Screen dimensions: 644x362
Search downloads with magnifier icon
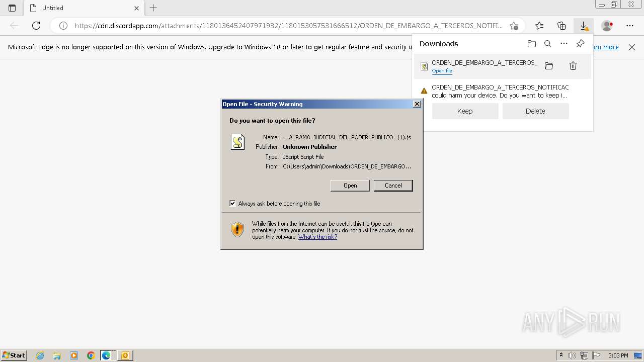548,44
